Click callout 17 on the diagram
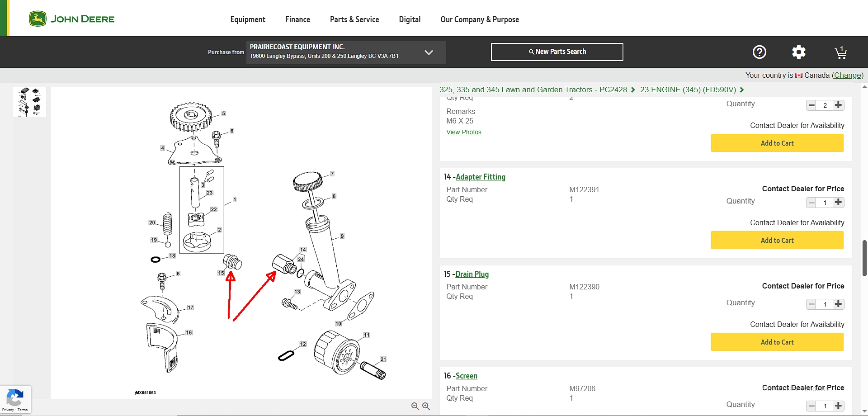 pos(191,307)
